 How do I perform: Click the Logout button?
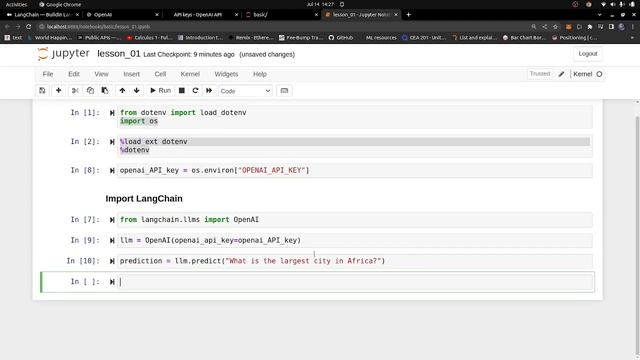tap(587, 54)
